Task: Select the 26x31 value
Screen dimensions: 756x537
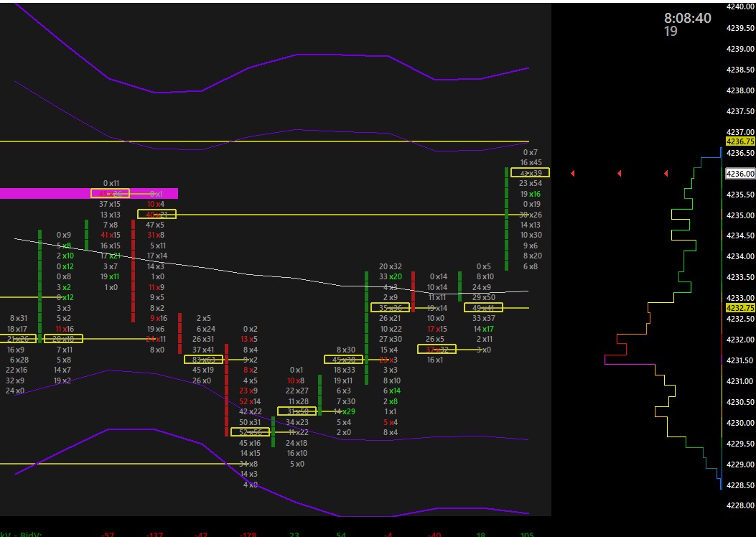Action: 203,339
